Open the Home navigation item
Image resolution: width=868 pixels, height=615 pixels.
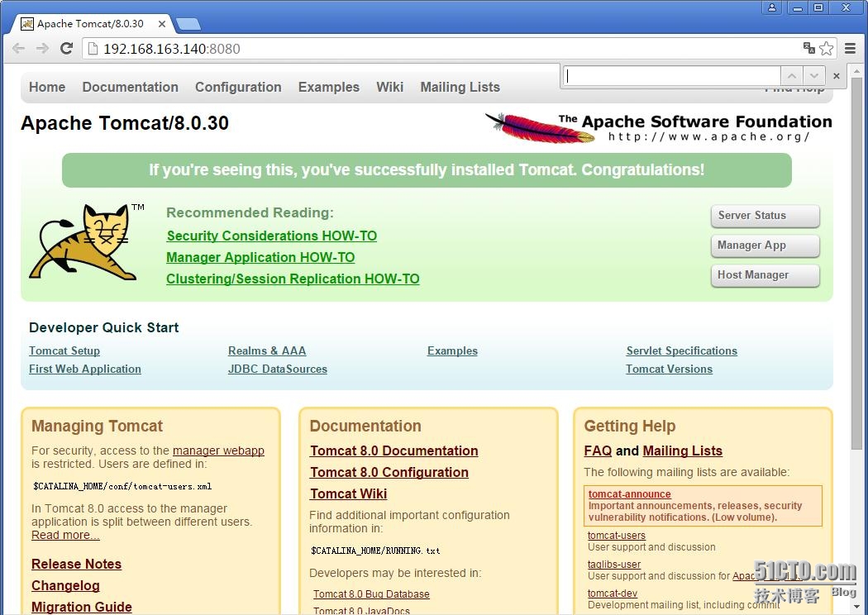(47, 87)
